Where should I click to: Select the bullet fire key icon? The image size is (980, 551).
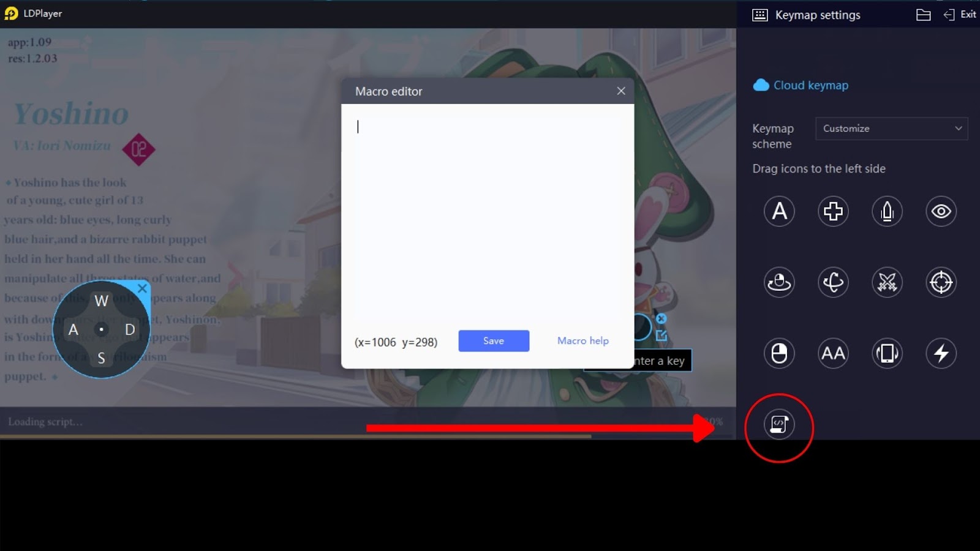click(887, 211)
